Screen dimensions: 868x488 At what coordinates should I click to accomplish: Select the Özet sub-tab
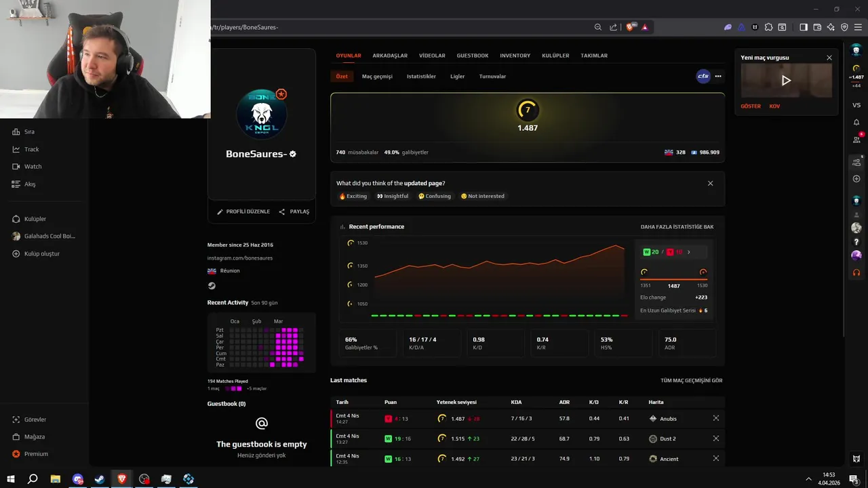click(342, 76)
